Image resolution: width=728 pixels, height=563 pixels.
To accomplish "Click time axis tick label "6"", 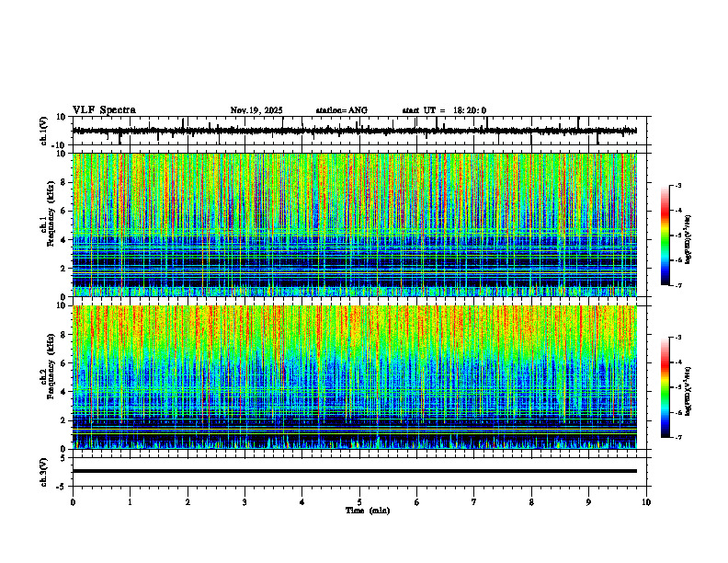I will [417, 502].
